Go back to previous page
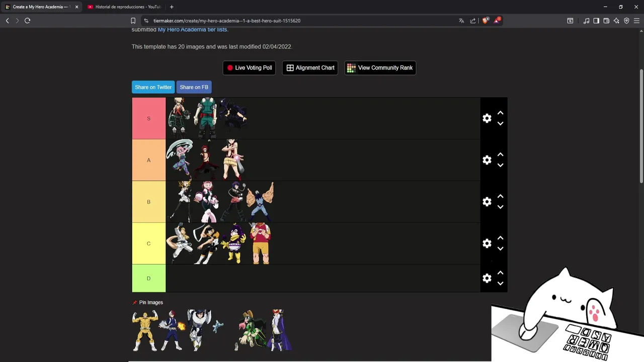The height and width of the screenshot is (362, 644). 7,21
